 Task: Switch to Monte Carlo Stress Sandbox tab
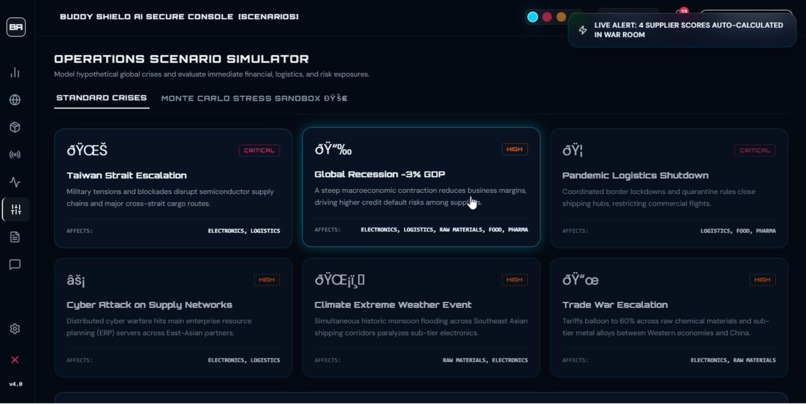(254, 98)
